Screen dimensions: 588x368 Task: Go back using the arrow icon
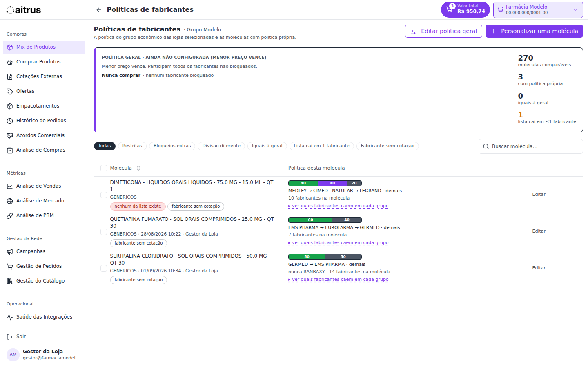(99, 10)
